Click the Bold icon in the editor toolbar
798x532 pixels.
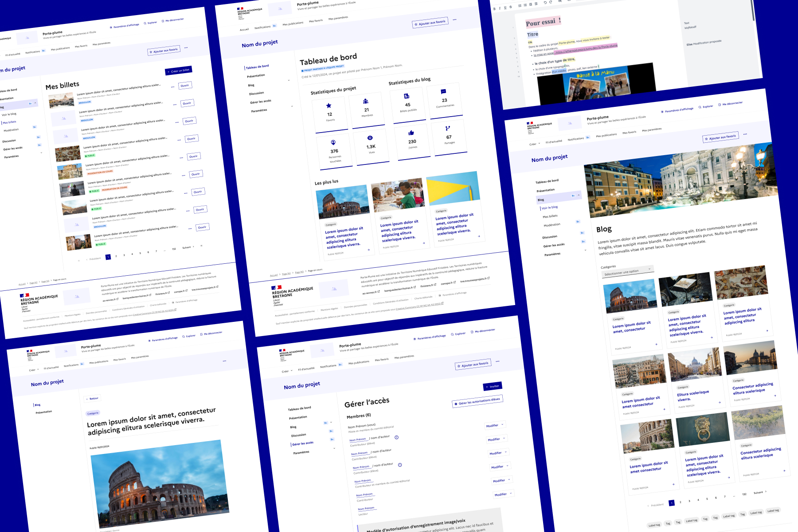coord(494,9)
